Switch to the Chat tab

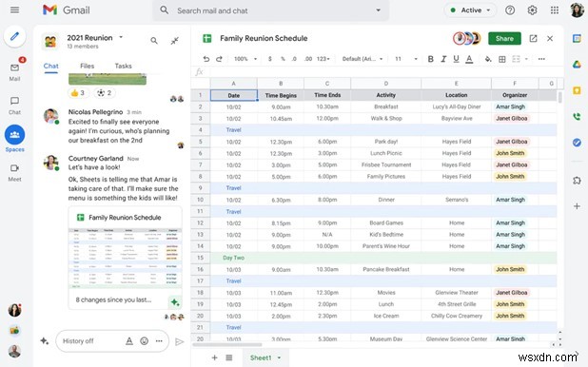pyautogui.click(x=51, y=66)
